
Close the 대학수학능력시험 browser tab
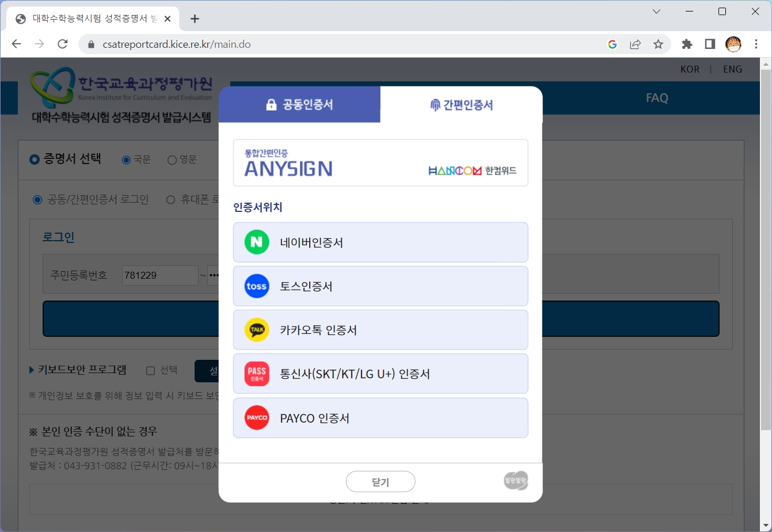point(168,18)
